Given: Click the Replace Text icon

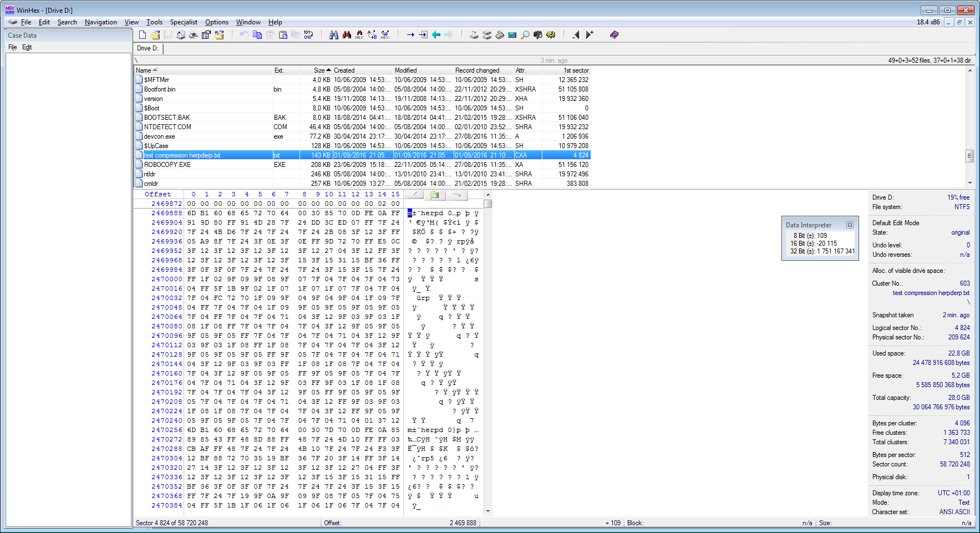Looking at the screenshot, I should click(372, 35).
